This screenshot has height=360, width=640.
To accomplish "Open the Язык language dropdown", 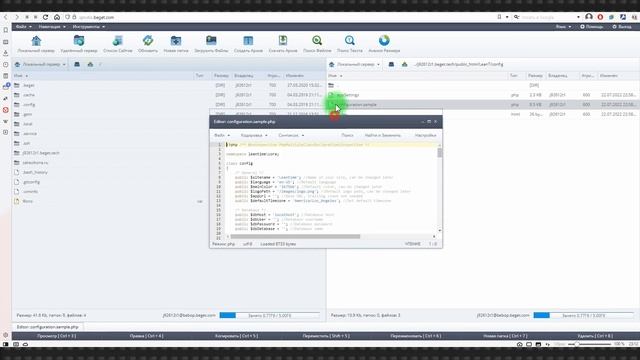I will point(563,27).
